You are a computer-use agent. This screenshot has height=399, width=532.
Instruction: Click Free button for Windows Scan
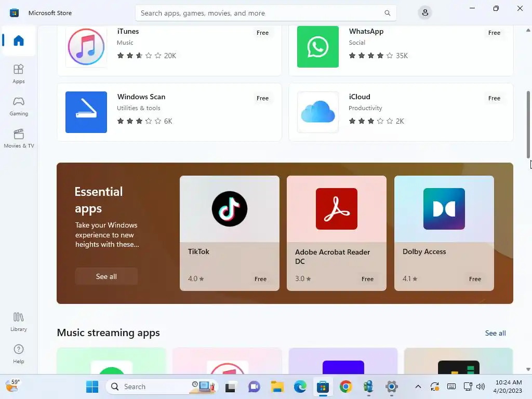262,98
